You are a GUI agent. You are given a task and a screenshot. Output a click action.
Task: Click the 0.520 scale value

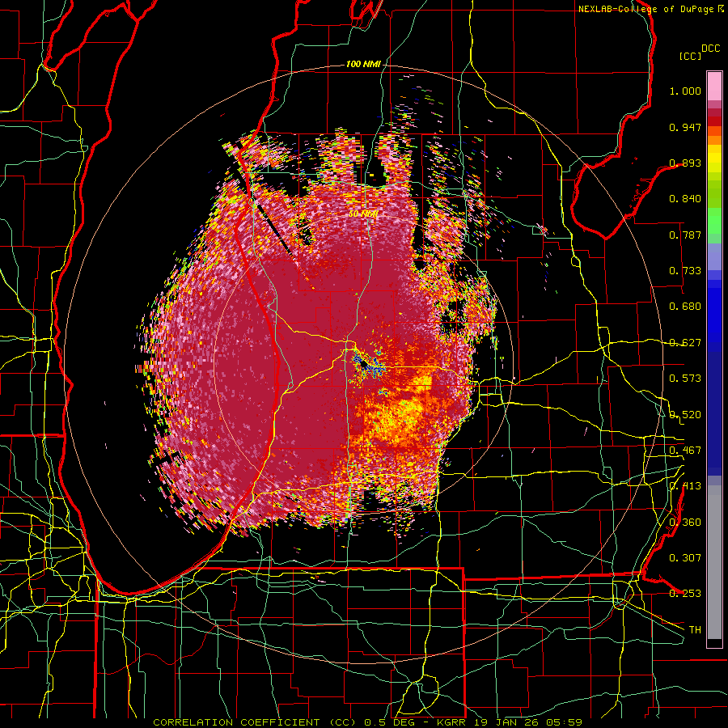pos(685,415)
